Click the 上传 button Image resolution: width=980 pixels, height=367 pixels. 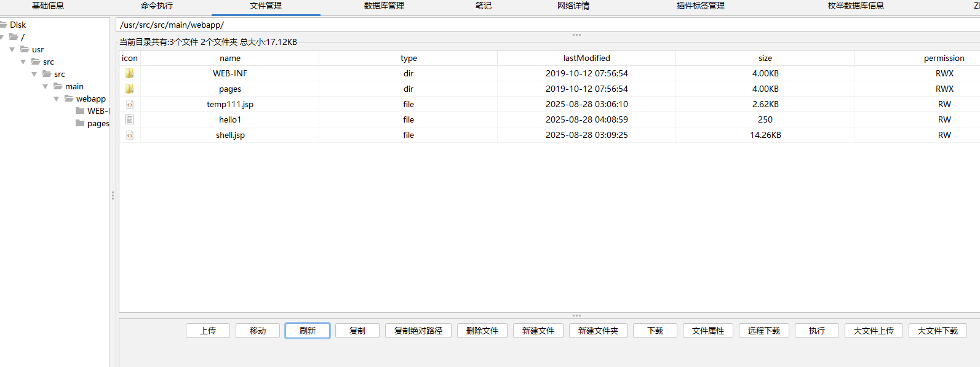point(208,331)
